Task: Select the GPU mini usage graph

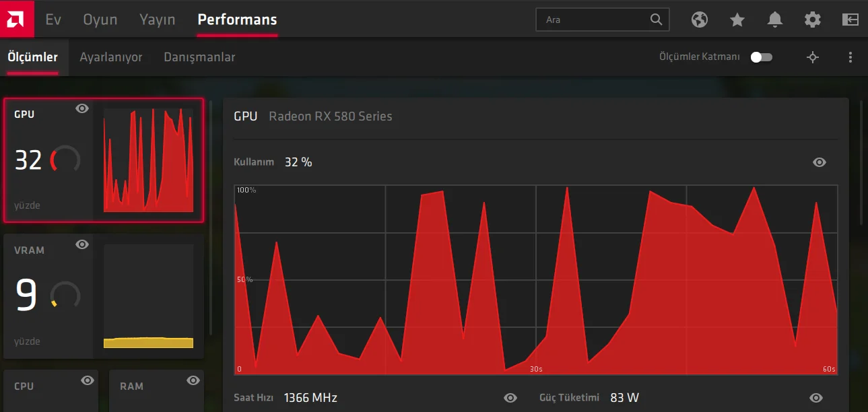Action: (x=149, y=160)
